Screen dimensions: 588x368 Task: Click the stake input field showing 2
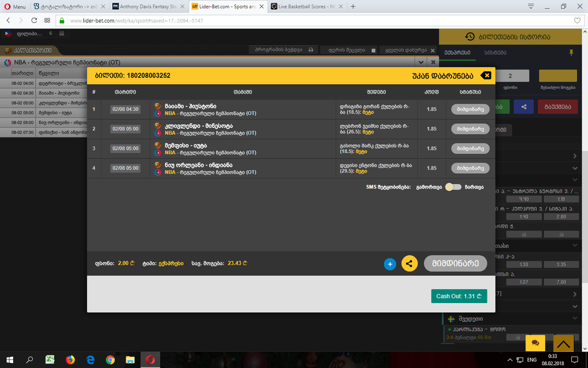pos(510,75)
